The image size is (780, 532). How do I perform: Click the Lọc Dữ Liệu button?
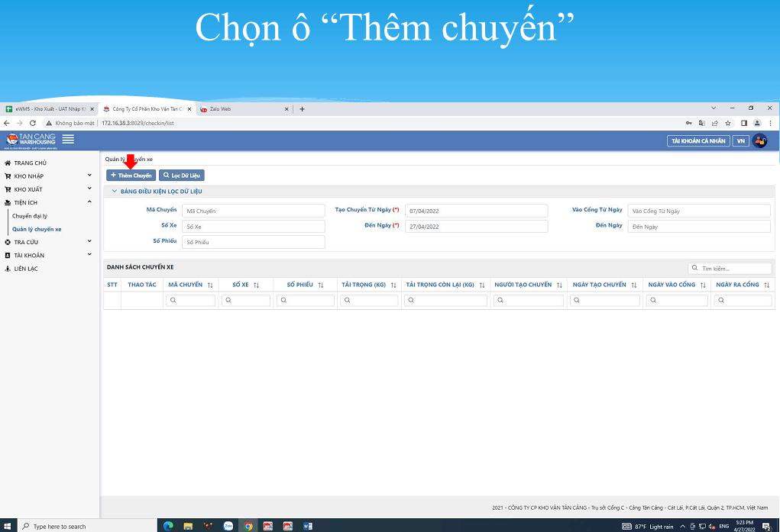(182, 176)
